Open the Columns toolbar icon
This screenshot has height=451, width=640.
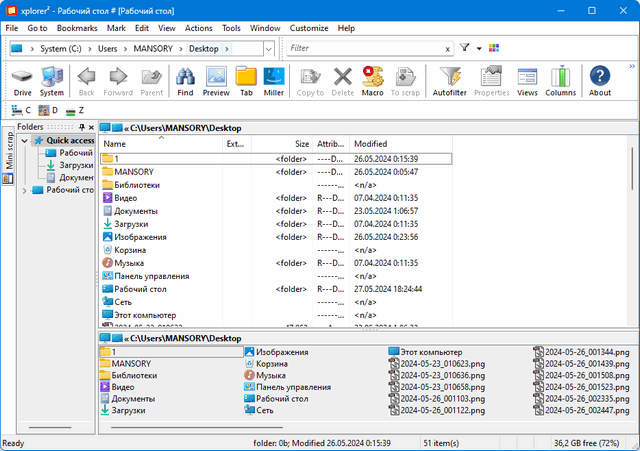pyautogui.click(x=560, y=80)
